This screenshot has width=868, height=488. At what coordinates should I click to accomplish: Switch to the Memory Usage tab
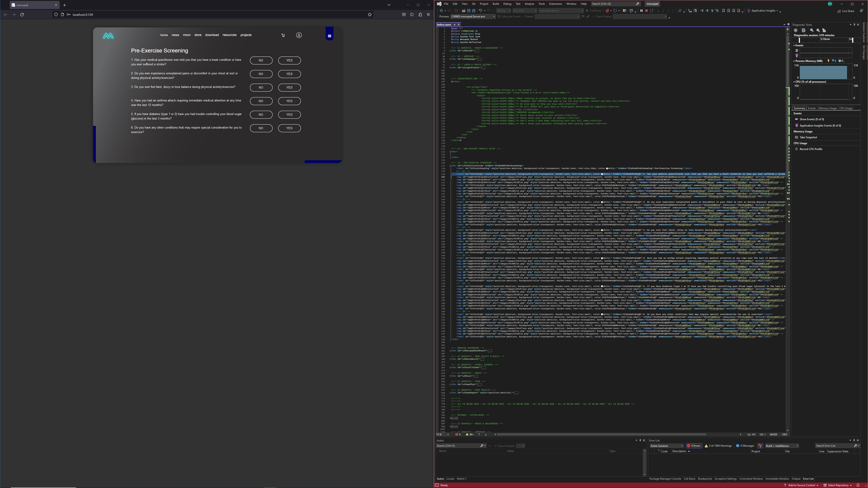click(x=827, y=108)
